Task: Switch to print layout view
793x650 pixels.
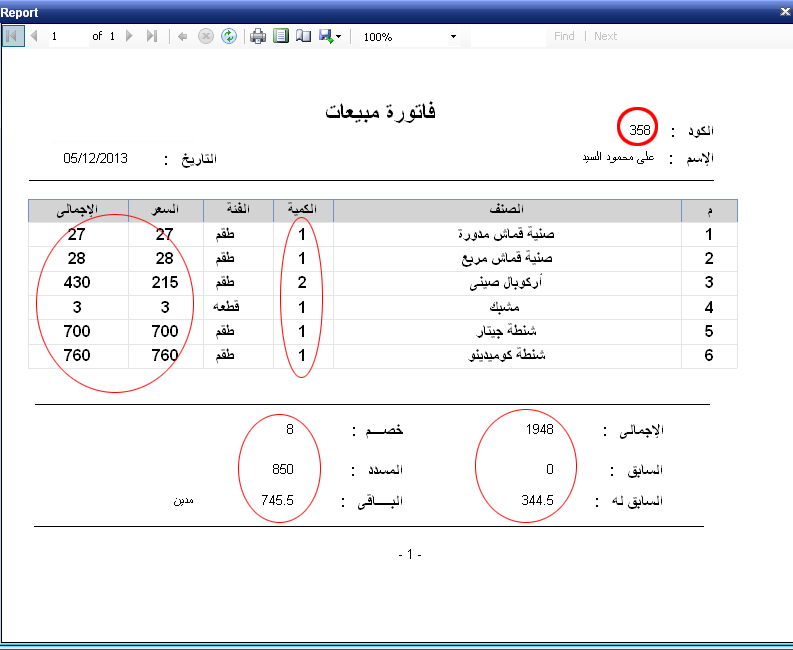Action: coord(281,36)
